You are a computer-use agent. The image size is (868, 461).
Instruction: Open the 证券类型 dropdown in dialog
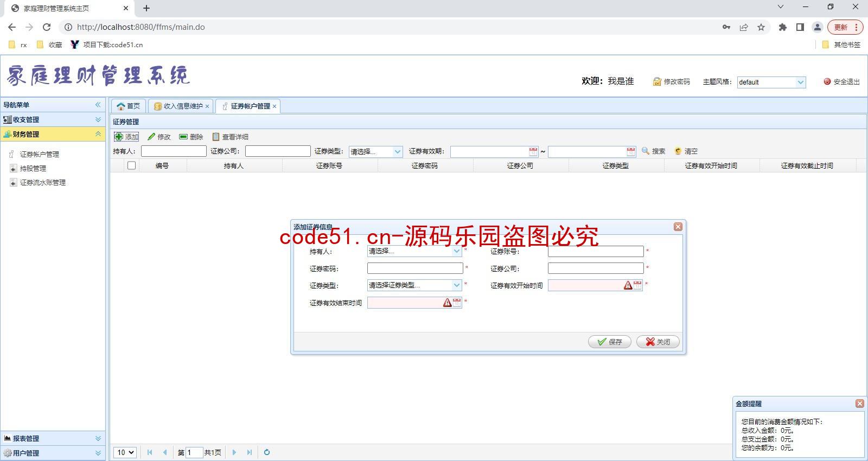457,285
